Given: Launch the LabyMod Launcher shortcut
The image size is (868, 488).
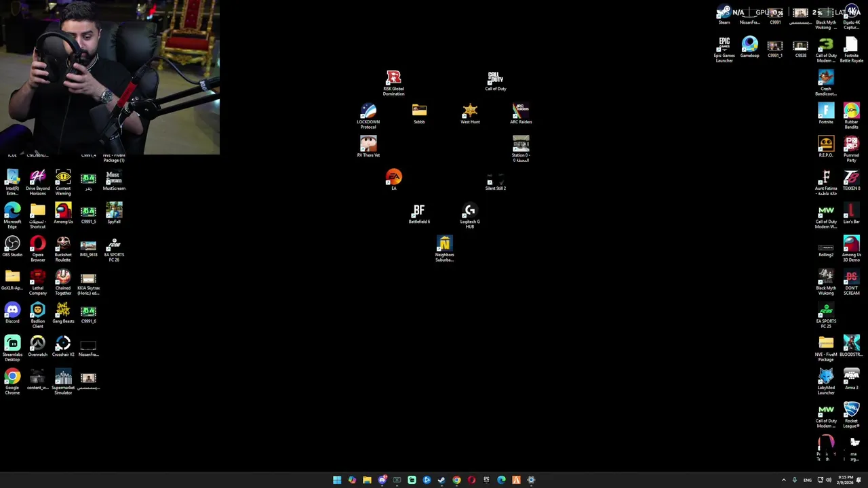Looking at the screenshot, I should tap(826, 382).
